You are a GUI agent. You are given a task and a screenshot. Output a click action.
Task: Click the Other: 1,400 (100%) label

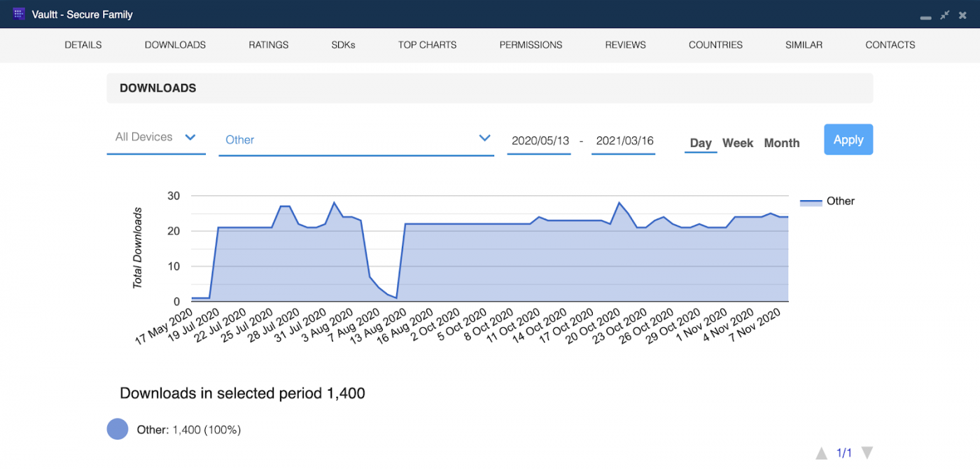click(189, 430)
